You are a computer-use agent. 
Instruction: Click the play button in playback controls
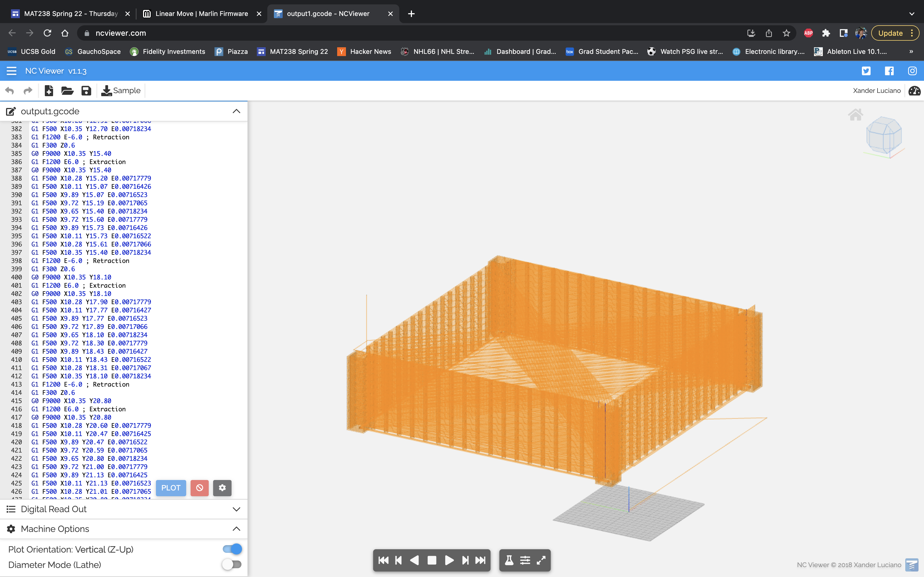449,560
